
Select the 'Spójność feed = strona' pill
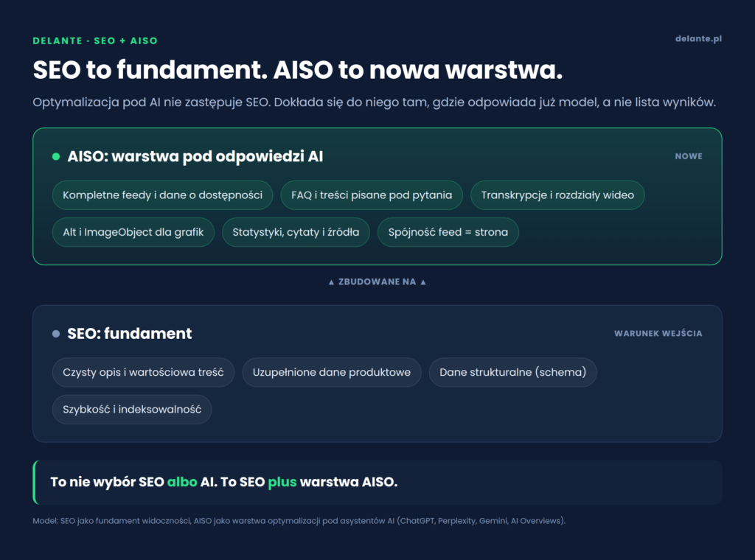point(448,232)
